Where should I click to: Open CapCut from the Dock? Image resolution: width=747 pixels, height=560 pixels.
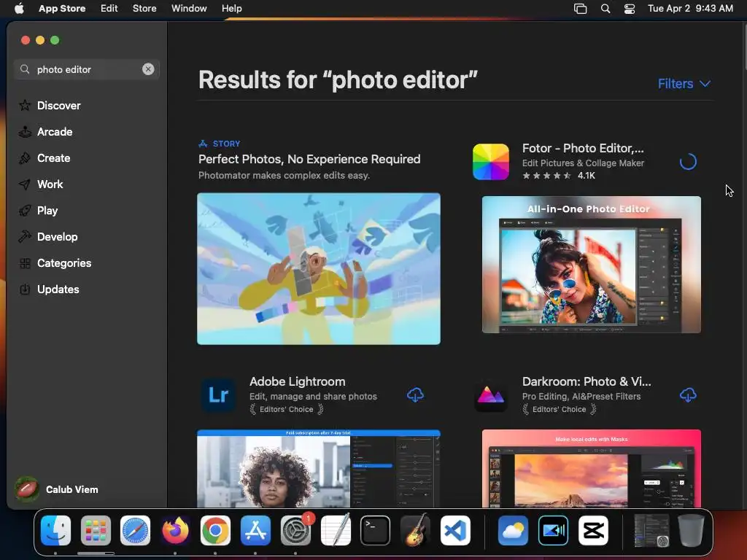593,531
